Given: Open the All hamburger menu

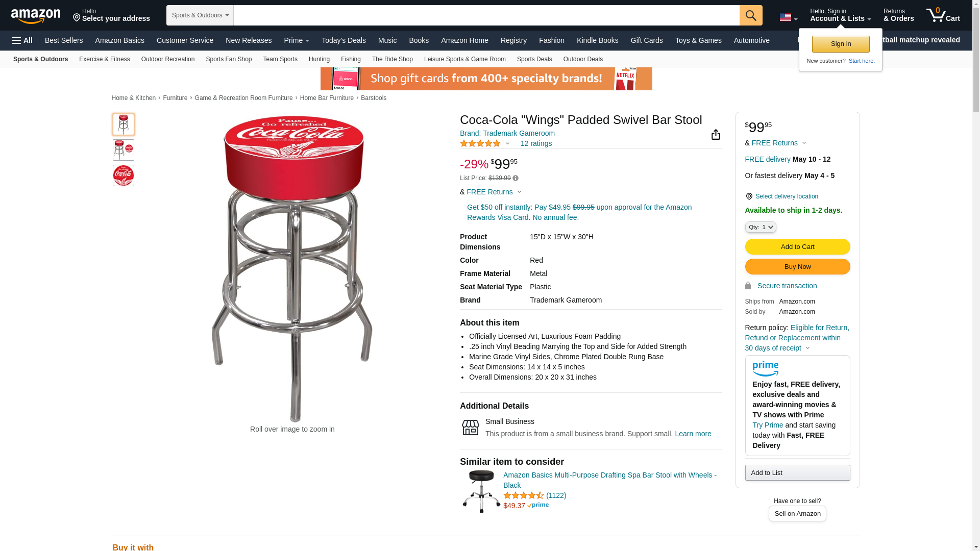Looking at the screenshot, I should click(22, 40).
